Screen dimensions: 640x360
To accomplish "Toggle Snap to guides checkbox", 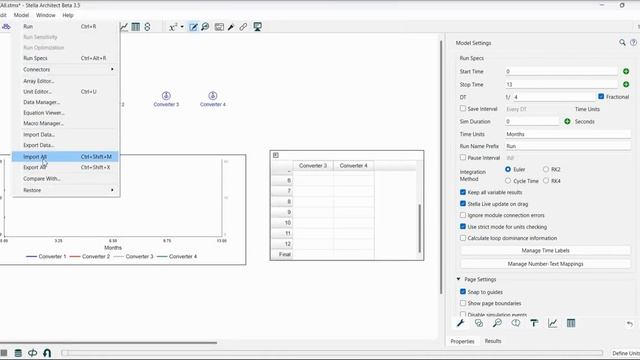I will 463,291.
